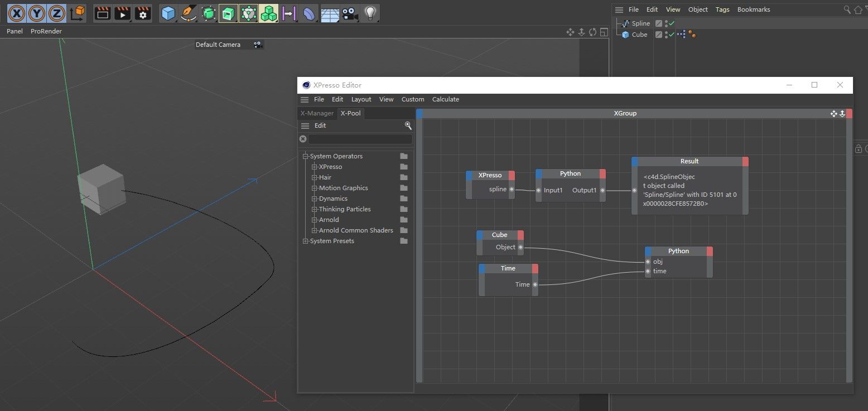Expand the Dynamics folder
Viewport: 868px width, 411px height.
click(315, 199)
